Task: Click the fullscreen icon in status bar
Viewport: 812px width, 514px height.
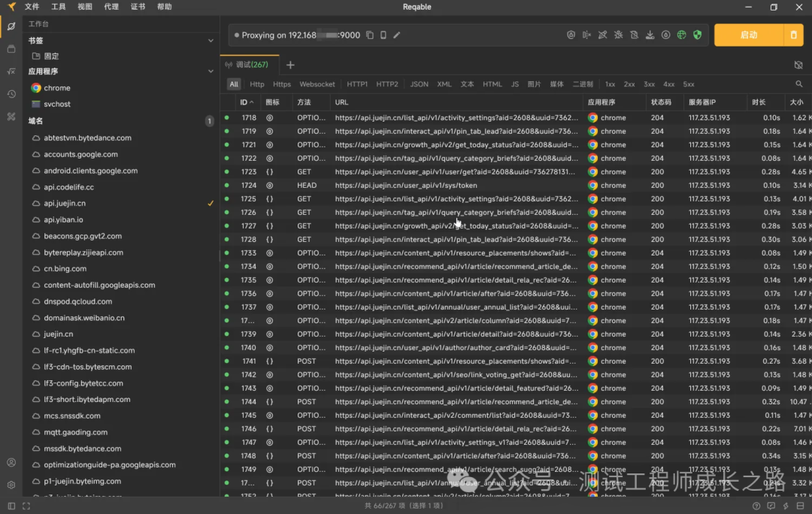Action: pos(26,506)
